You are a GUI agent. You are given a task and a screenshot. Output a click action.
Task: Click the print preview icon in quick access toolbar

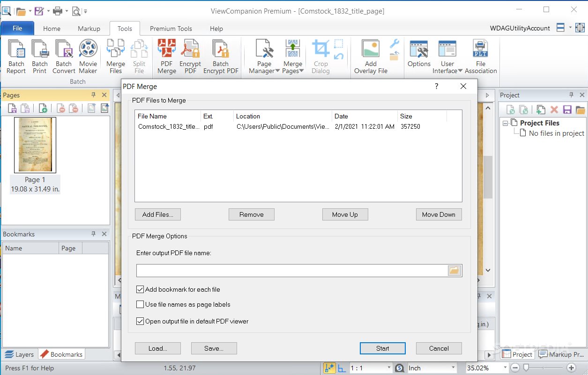pyautogui.click(x=76, y=11)
